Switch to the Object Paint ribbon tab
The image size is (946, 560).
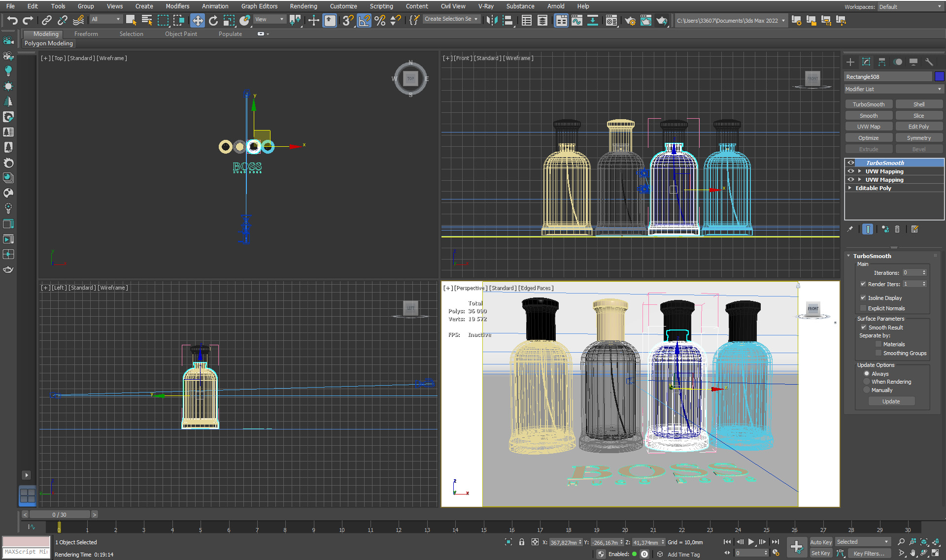pyautogui.click(x=181, y=34)
